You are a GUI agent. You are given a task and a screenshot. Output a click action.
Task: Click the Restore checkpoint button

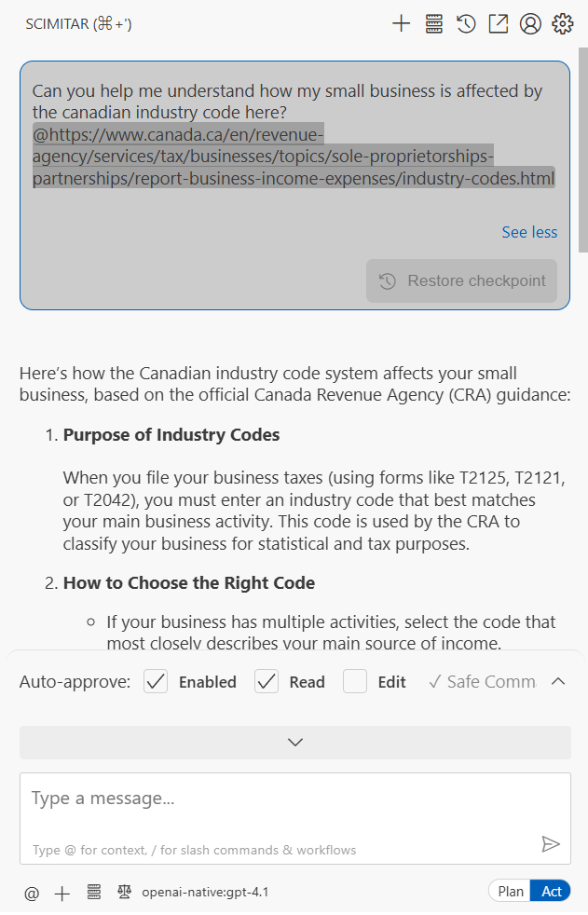(461, 280)
